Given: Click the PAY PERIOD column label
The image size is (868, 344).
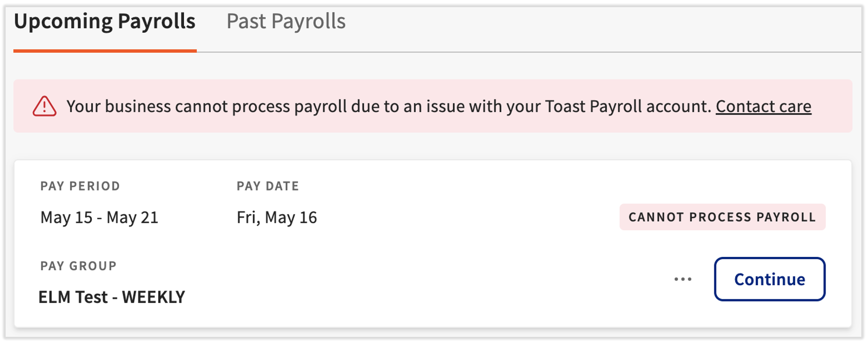Looking at the screenshot, I should point(80,186).
